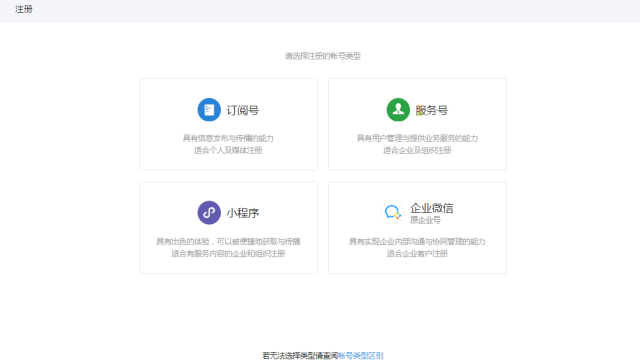
Task: Select the 服务号 account type title
Action: tap(432, 110)
